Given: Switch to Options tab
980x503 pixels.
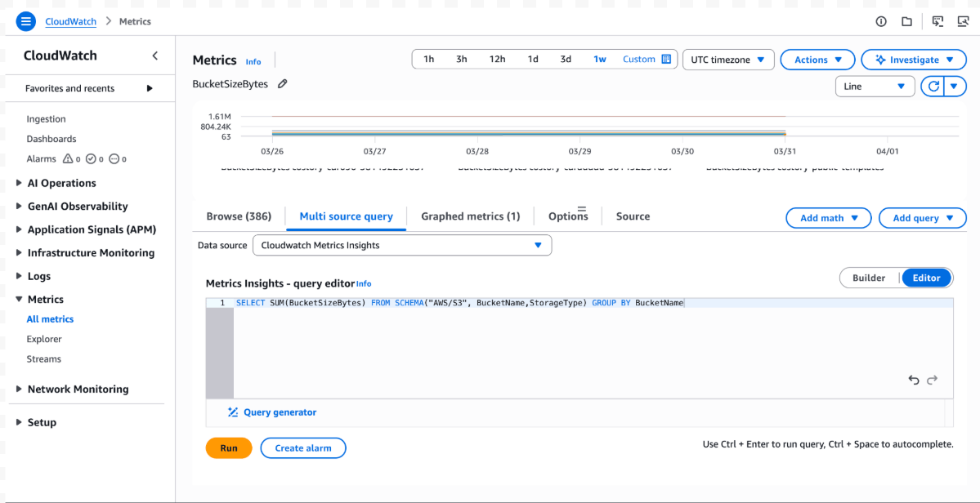Looking at the screenshot, I should click(568, 216).
